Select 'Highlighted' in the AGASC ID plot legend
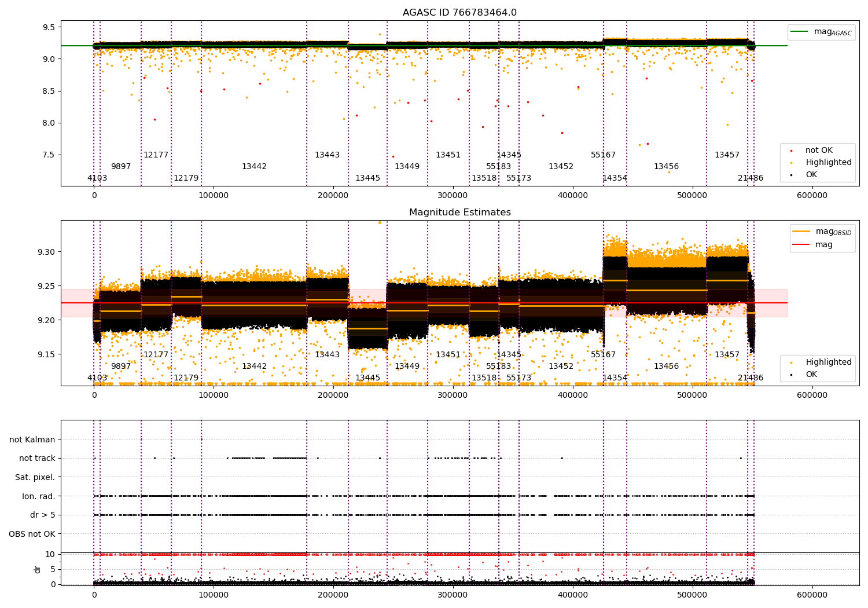Image resolution: width=868 pixels, height=608 pixels. (829, 163)
